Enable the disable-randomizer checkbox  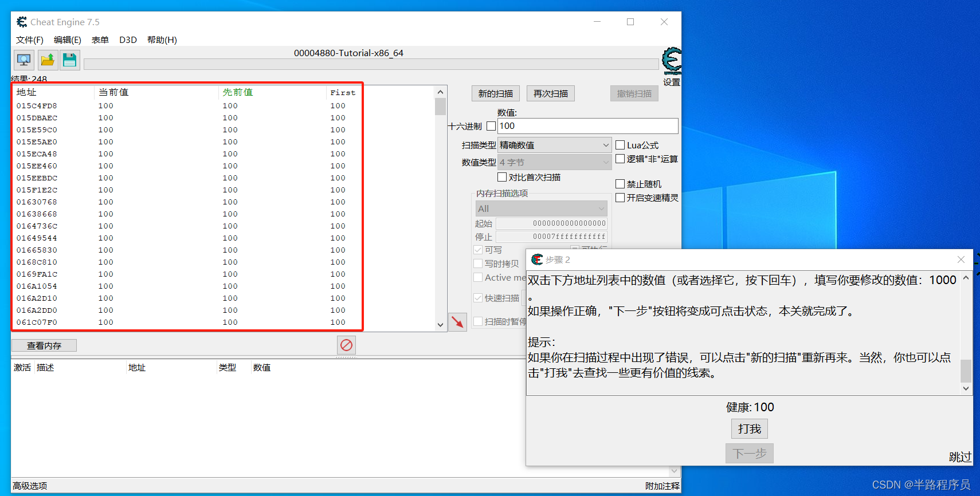point(620,184)
